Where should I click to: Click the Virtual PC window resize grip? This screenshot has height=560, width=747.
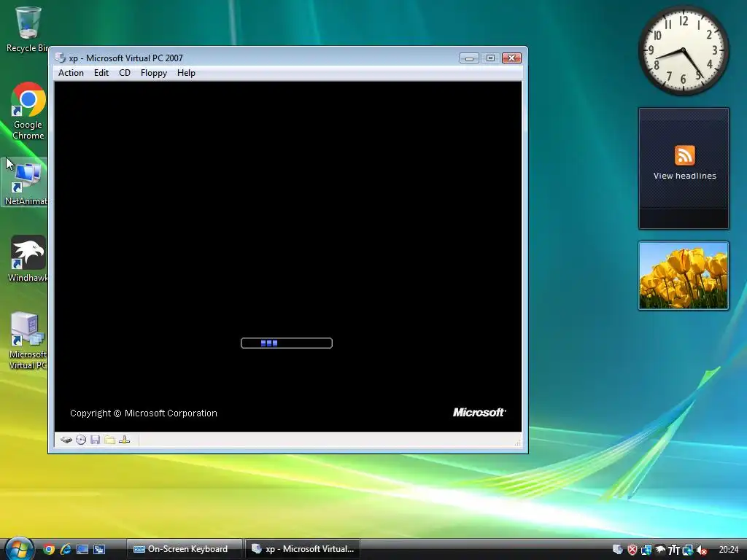pos(518,443)
